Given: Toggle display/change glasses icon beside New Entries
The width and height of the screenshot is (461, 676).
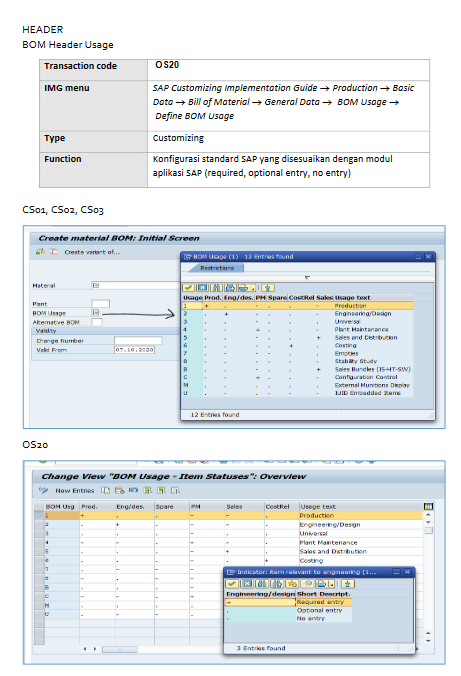Looking at the screenshot, I should pos(43,490).
